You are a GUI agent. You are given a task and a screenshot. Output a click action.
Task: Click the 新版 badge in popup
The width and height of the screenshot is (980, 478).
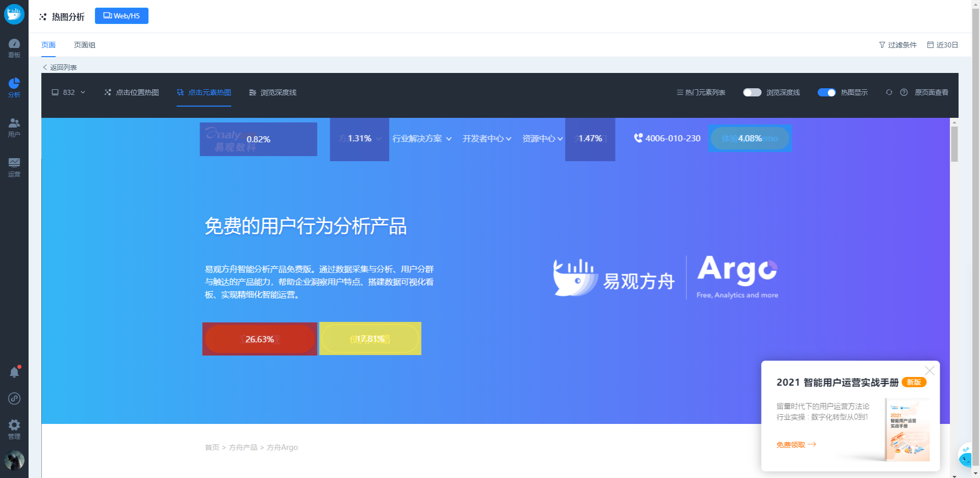pyautogui.click(x=914, y=382)
